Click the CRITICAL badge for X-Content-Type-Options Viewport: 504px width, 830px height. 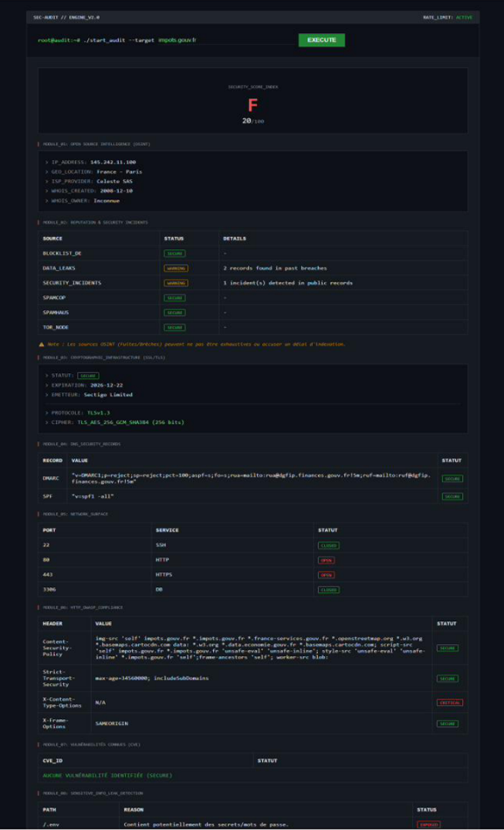[450, 702]
